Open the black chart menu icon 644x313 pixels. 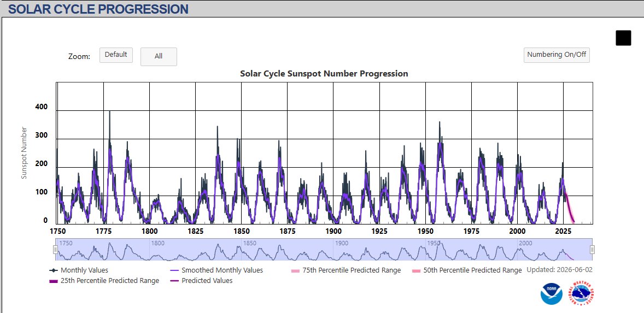[x=623, y=38]
